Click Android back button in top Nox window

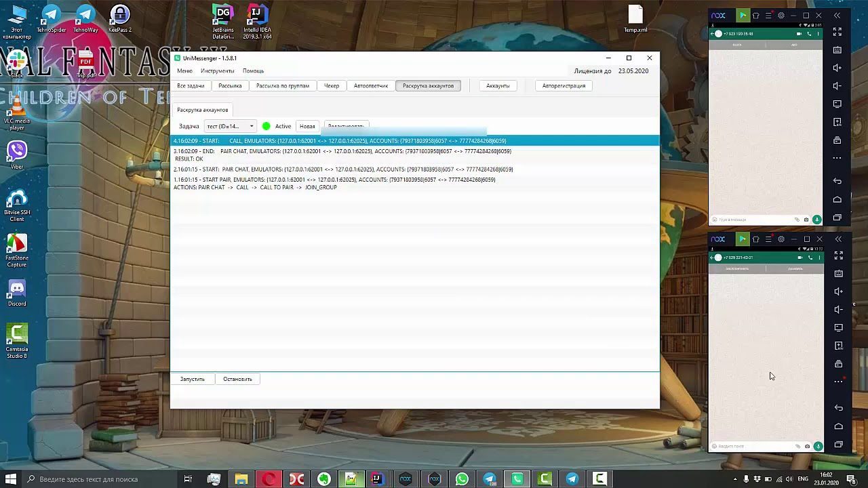(837, 181)
